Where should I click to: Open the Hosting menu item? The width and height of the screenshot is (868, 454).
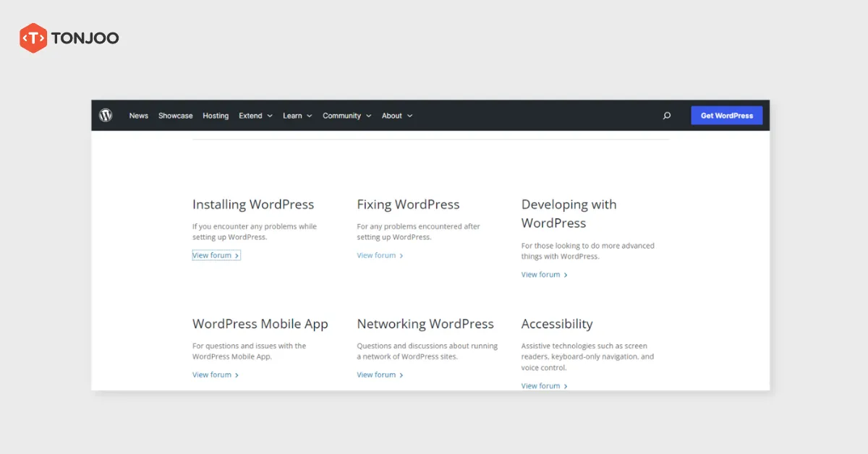click(x=215, y=116)
